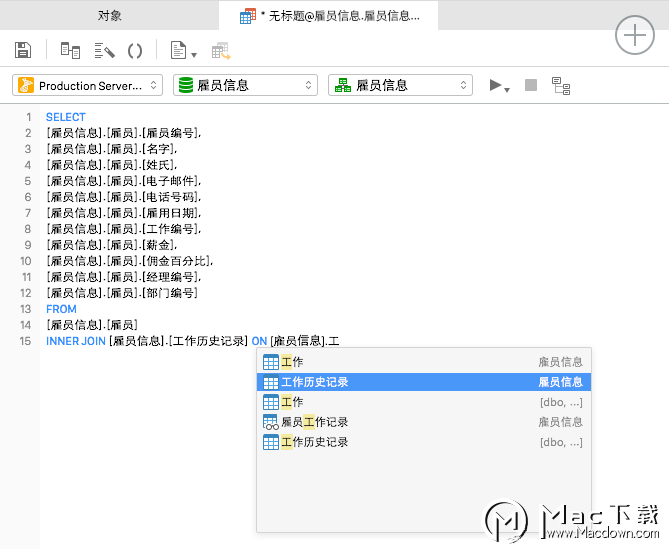Open the Run button dropdown arrow
Image resolution: width=669 pixels, height=549 pixels.
coord(507,90)
